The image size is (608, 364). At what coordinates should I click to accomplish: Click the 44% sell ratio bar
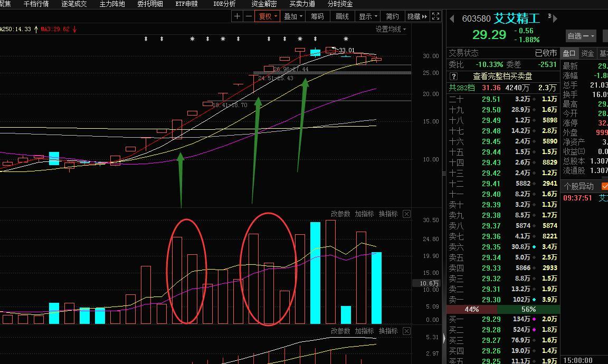click(472, 309)
